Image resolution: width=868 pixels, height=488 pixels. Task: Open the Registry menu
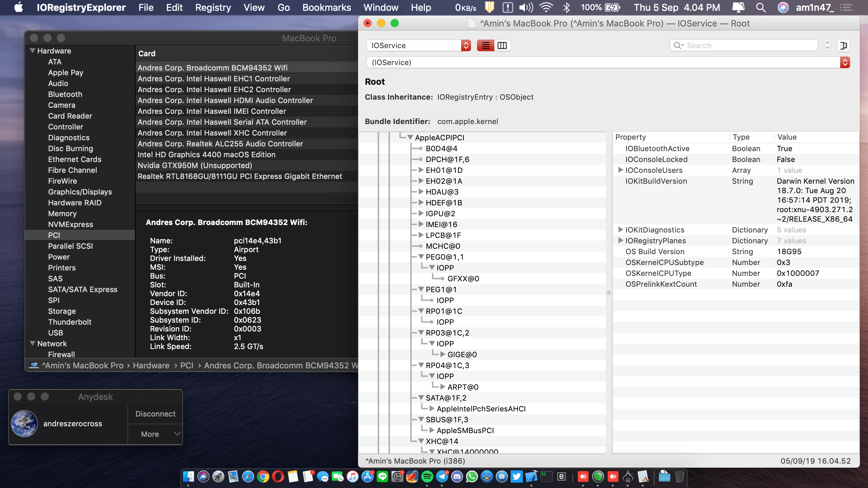tap(213, 7)
